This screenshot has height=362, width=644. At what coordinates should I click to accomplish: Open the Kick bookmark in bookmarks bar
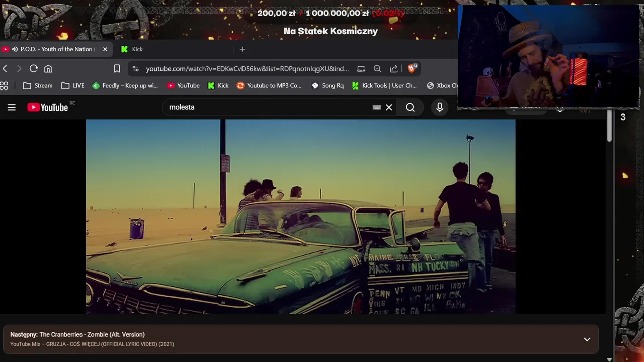[x=218, y=86]
